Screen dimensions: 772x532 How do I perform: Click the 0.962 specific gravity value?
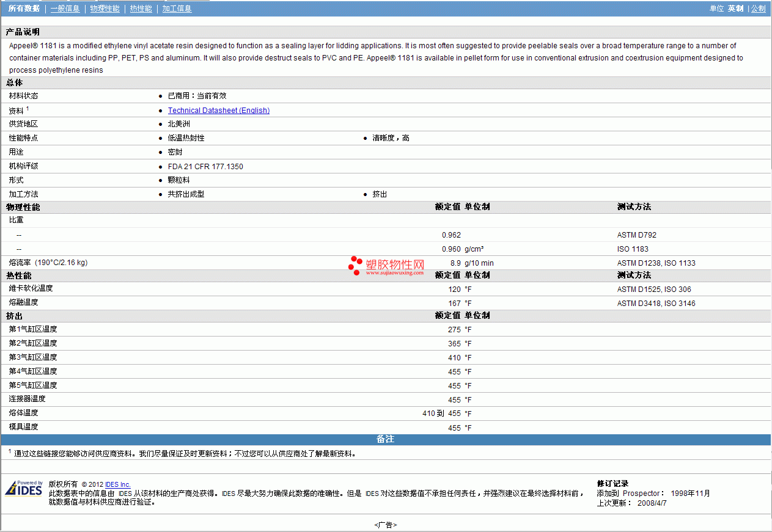[x=451, y=235]
